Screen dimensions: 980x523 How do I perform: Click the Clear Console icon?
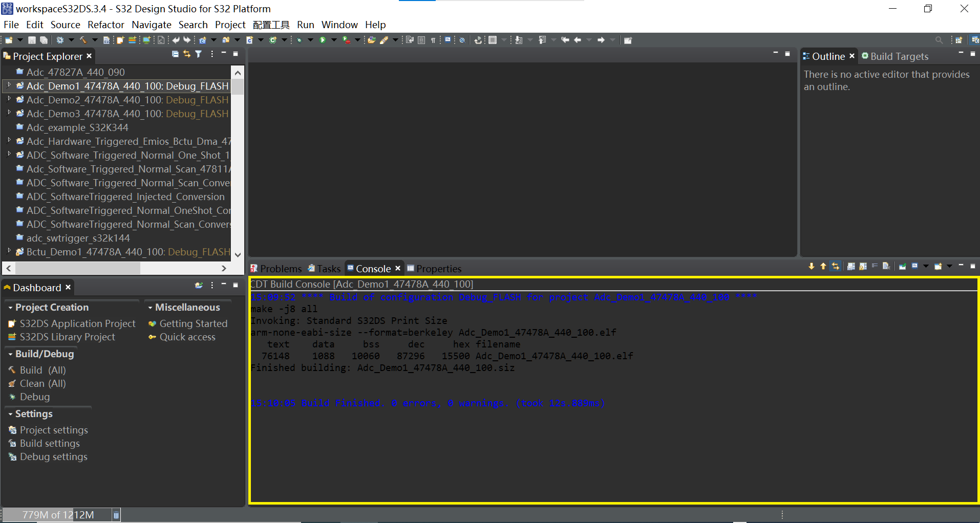(886, 266)
